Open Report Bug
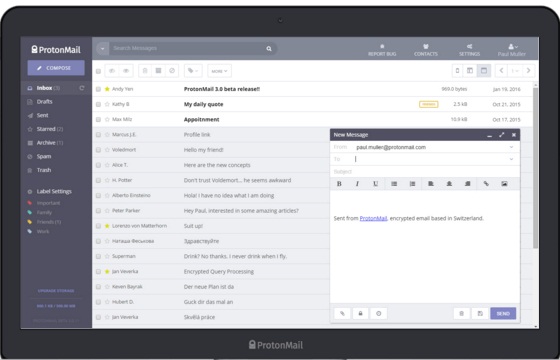 [x=382, y=50]
